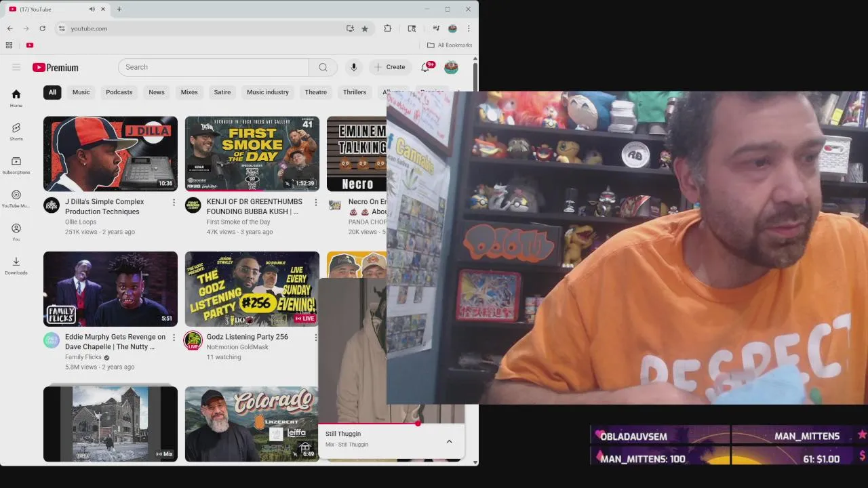Open Shorts in the sidebar
This screenshot has width=868, height=488.
[x=16, y=131]
